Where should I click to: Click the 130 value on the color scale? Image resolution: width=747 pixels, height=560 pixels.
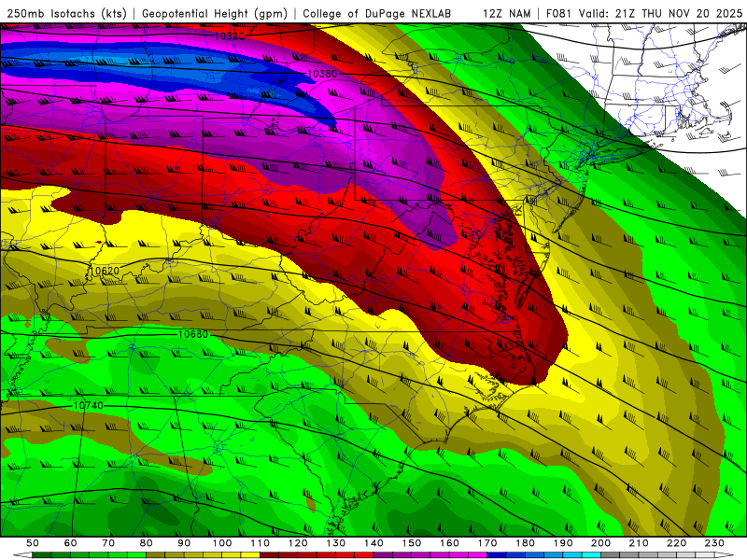pyautogui.click(x=336, y=543)
